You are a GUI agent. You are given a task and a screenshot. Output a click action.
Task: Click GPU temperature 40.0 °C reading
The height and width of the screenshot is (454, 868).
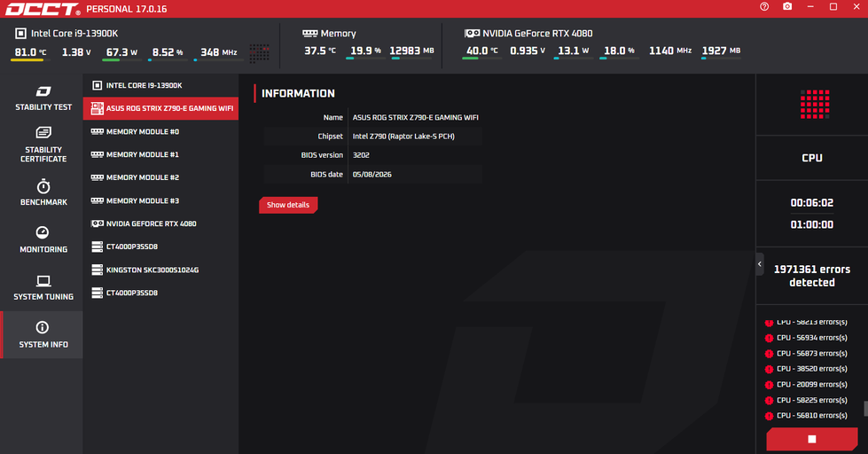pyautogui.click(x=481, y=51)
